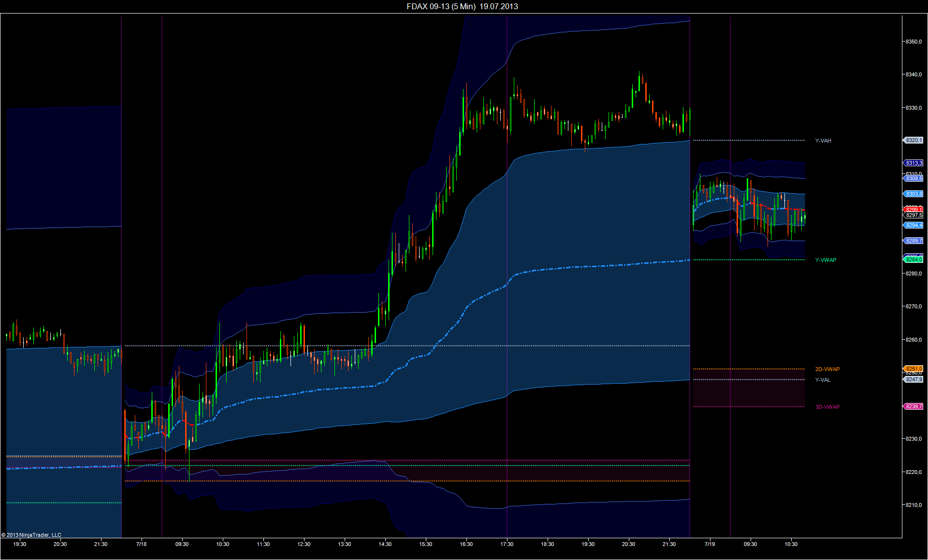Click the green "8284,0" price marker
Image resolution: width=928 pixels, height=560 pixels.
(x=913, y=259)
